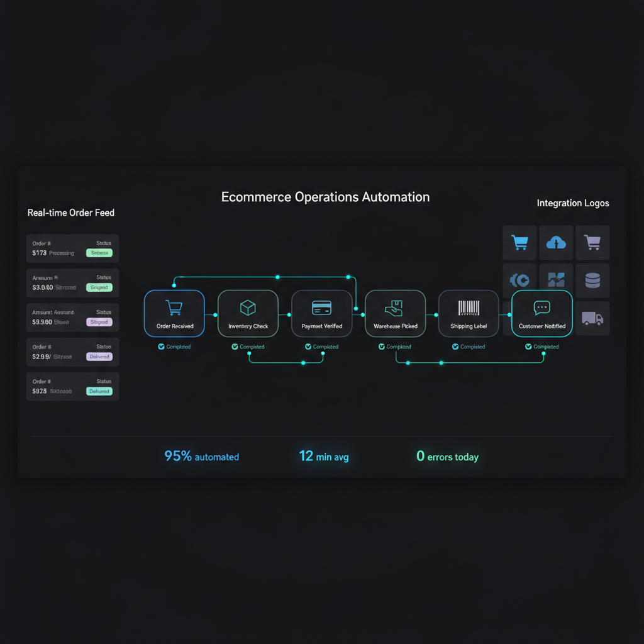Select the Inventory Check node label
644x644 pixels.
coord(248,326)
